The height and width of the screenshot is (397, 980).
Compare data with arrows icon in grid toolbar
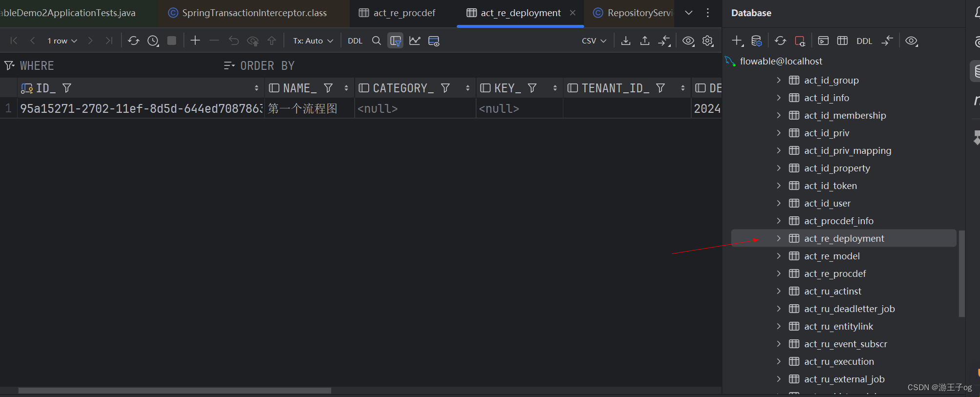(664, 41)
